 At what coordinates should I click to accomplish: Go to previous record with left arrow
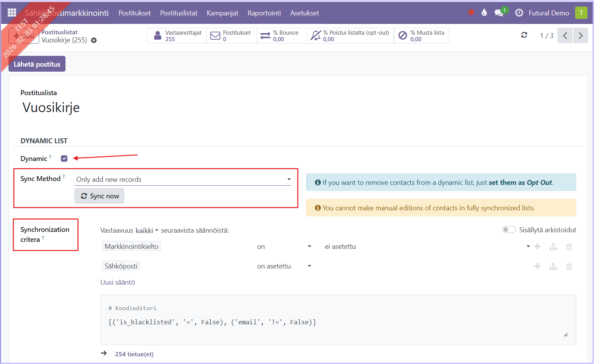point(565,35)
